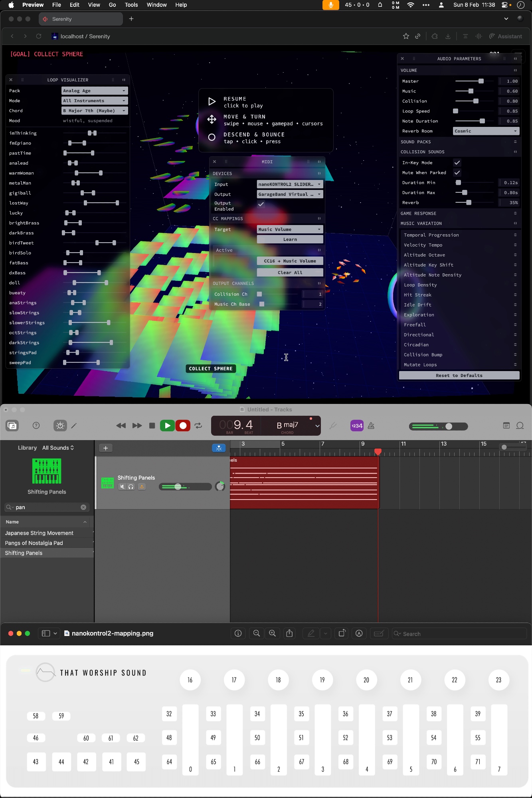The height and width of the screenshot is (798, 532).
Task: Toggle the metronome in GarageBand
Action: pos(371,426)
